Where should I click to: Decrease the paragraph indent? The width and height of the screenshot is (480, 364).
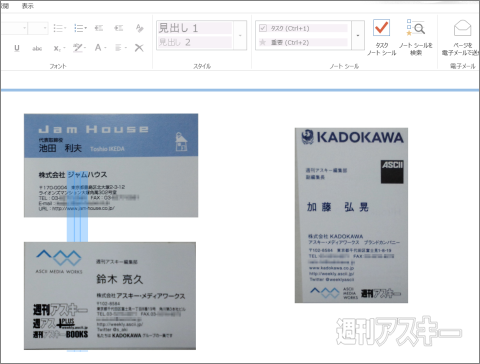coord(99,28)
